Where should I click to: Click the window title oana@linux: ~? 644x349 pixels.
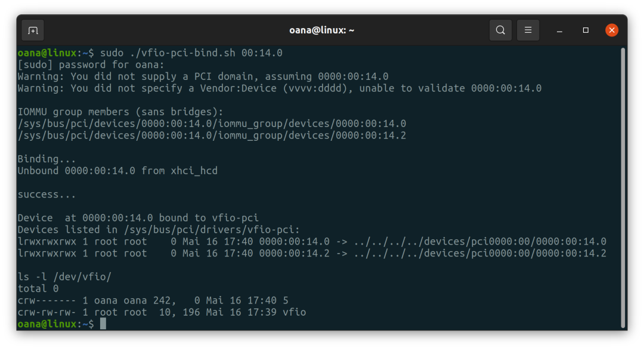click(x=321, y=30)
